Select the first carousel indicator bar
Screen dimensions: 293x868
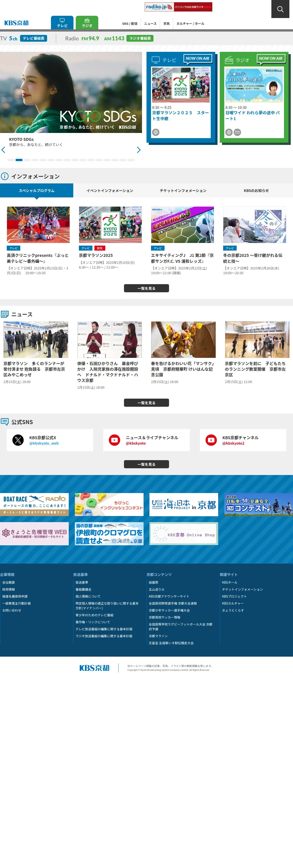(x=11, y=160)
